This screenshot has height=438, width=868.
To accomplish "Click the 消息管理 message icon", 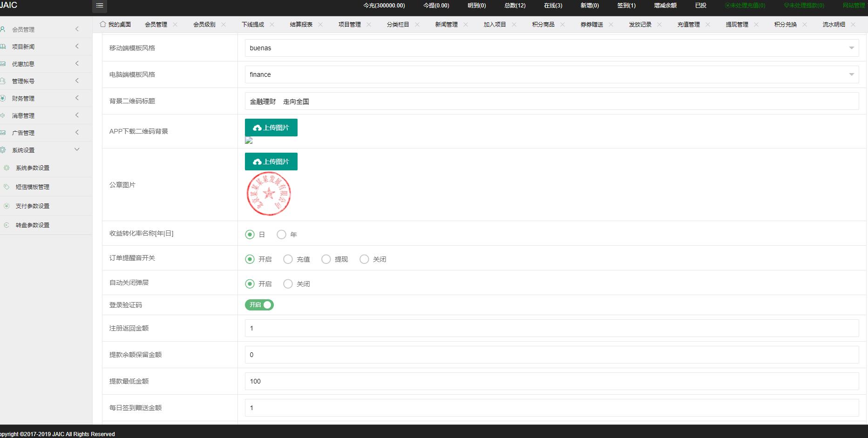I will coord(4,115).
